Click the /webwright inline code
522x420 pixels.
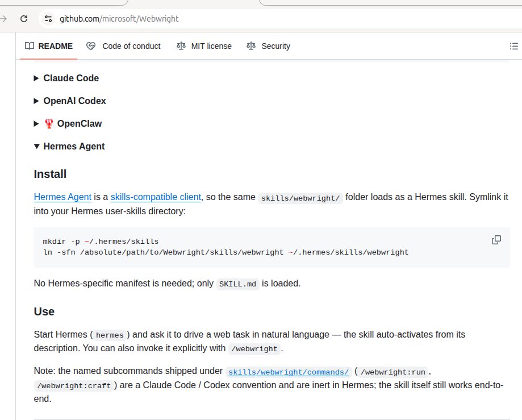[x=254, y=349]
